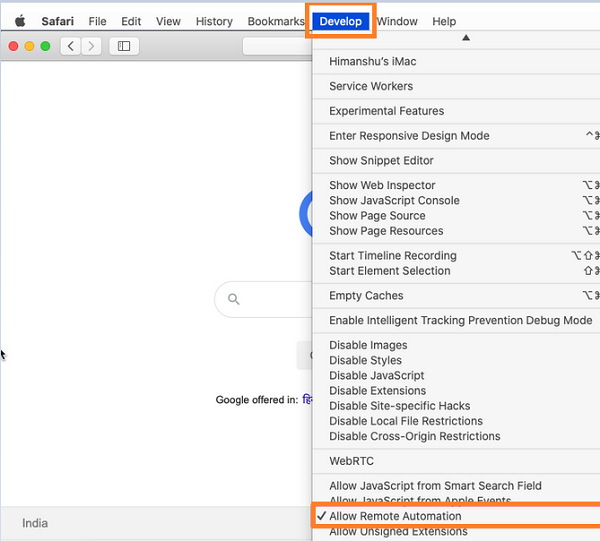
Task: Open the History menu
Action: click(214, 21)
